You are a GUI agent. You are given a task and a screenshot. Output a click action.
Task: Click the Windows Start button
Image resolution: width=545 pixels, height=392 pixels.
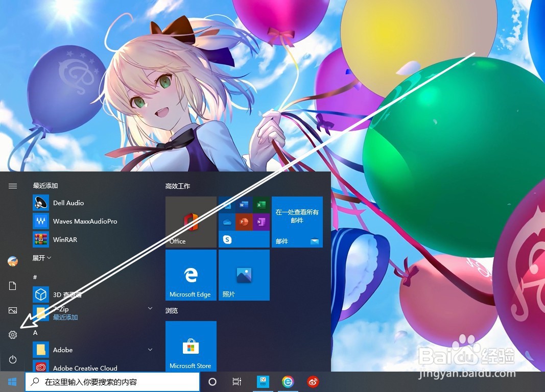[x=12, y=382]
